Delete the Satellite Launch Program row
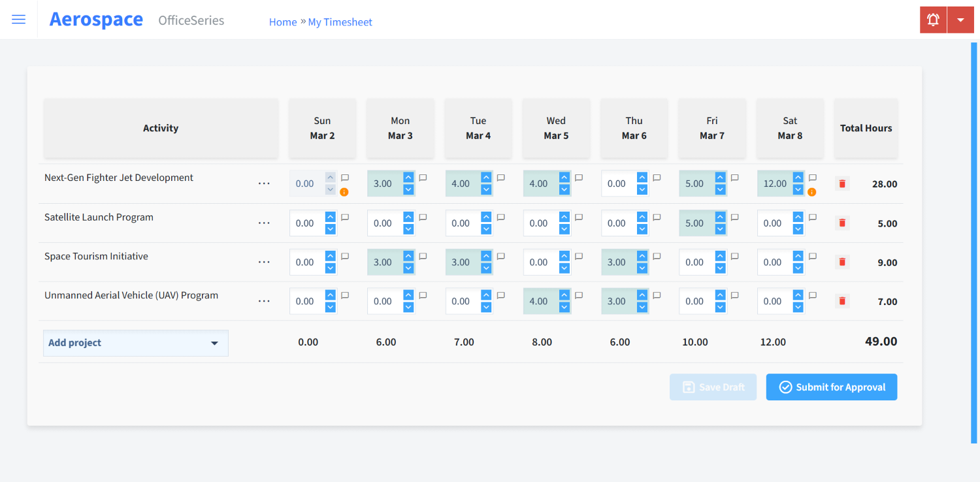Viewport: 980px width, 482px height. (x=841, y=223)
